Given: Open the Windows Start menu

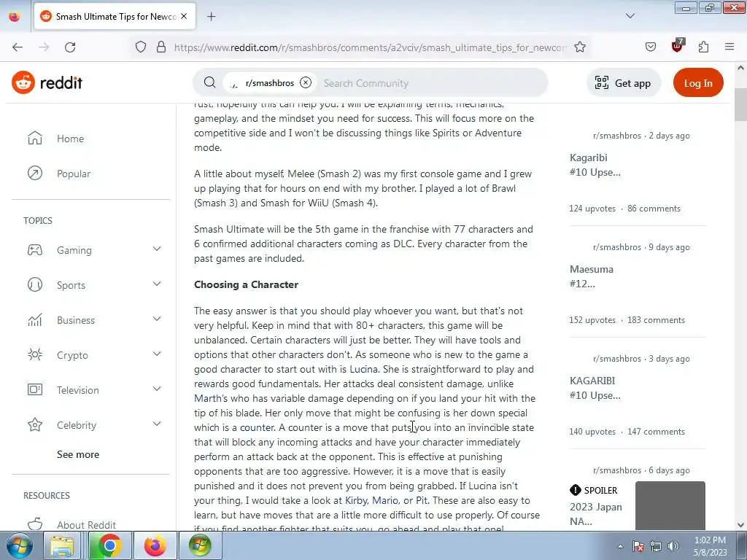Looking at the screenshot, I should pos(19,545).
